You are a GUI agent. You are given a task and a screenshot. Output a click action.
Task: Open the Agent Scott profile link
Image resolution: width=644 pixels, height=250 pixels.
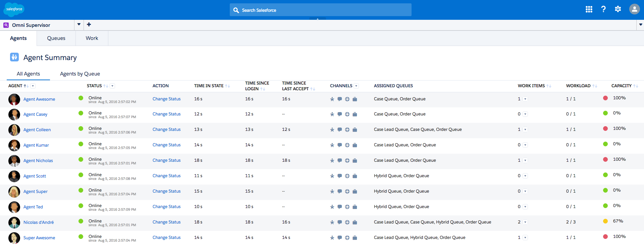pos(35,176)
